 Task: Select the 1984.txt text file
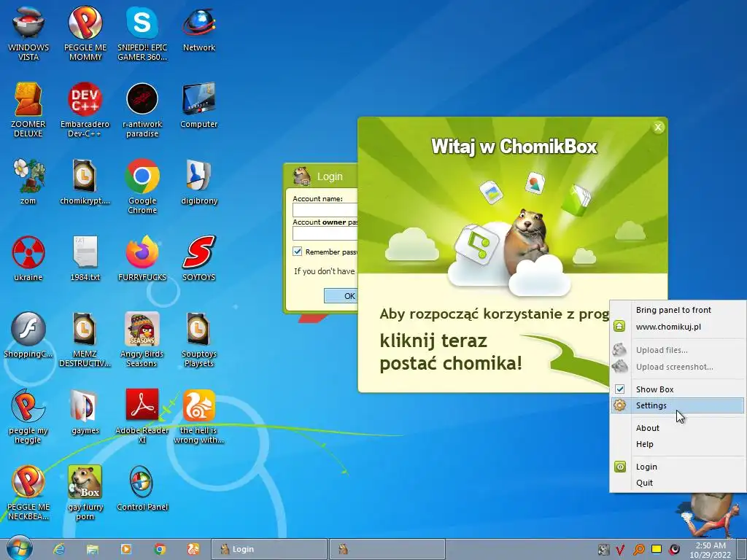(x=85, y=257)
